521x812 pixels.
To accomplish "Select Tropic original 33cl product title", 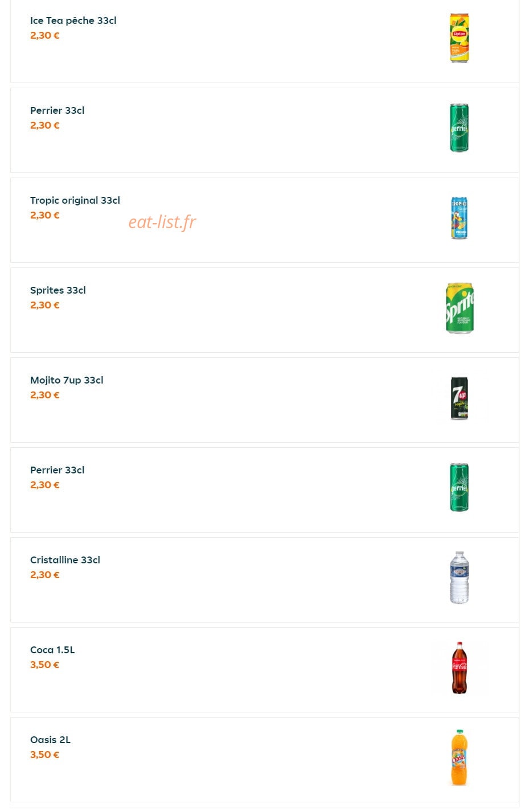I will click(x=75, y=200).
